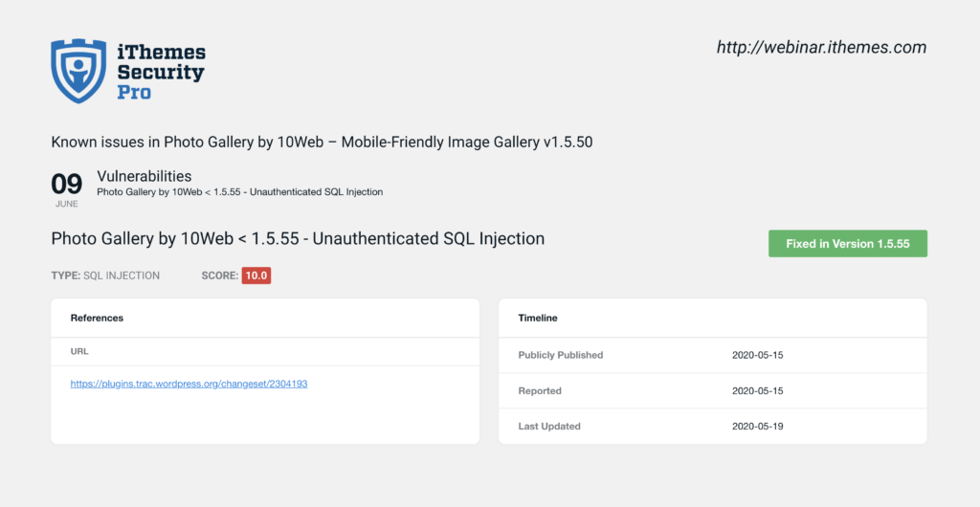Click the Last Updated row label
The width and height of the screenshot is (980, 507).
pos(549,427)
